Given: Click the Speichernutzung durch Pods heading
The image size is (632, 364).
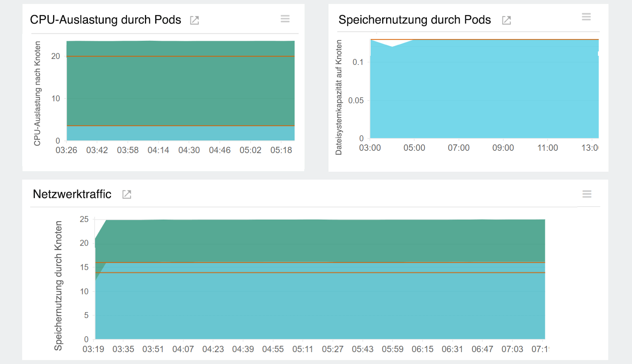Looking at the screenshot, I should coord(414,20).
